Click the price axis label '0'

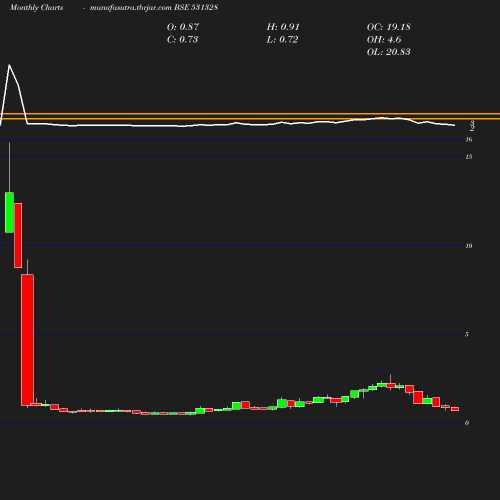(467, 423)
